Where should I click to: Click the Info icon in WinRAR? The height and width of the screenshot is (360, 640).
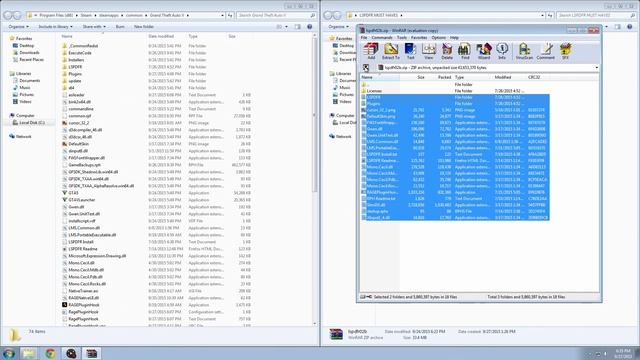point(502,51)
